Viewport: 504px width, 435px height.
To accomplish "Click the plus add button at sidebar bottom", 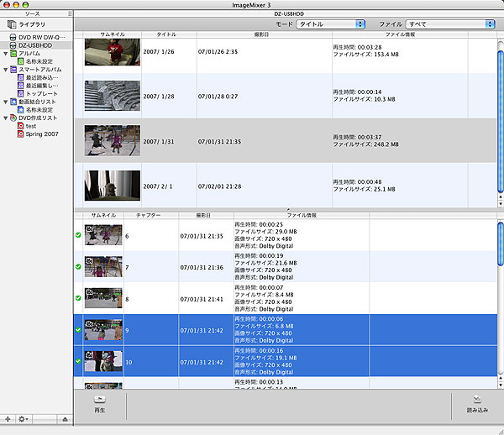I will tap(8, 418).
